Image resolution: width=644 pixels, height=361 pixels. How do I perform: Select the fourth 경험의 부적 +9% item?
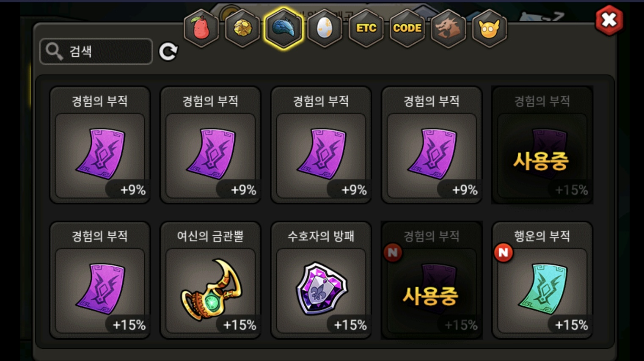432,145
